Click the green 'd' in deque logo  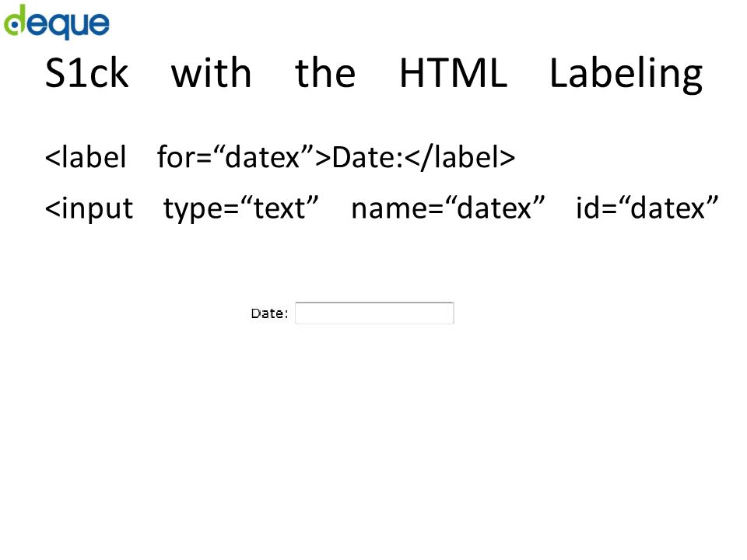[x=14, y=20]
